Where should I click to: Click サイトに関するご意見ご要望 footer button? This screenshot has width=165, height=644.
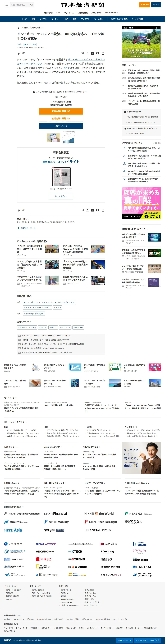[x=148, y=640]
